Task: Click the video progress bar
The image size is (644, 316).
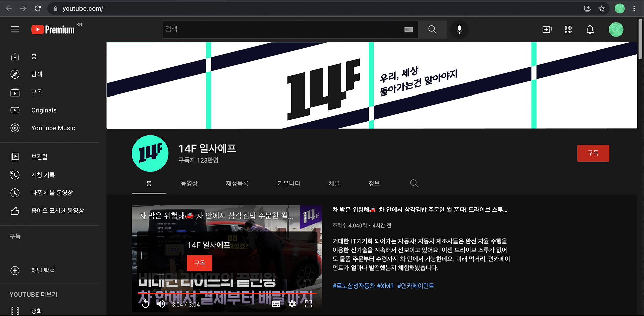Action: 227,293
